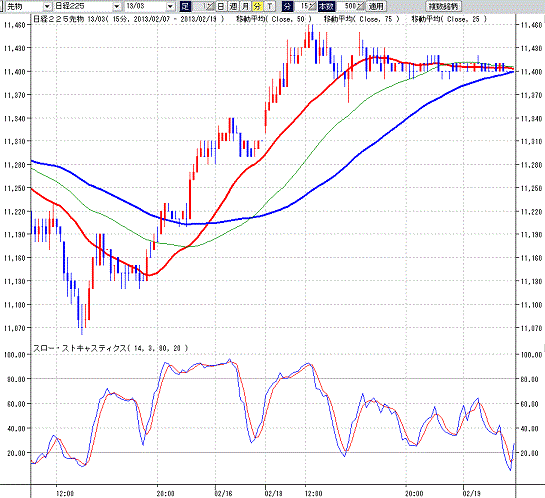This screenshot has width=545, height=498.
Task: Click the 移動平均(Close, 50) legend label
Action: click(x=274, y=19)
